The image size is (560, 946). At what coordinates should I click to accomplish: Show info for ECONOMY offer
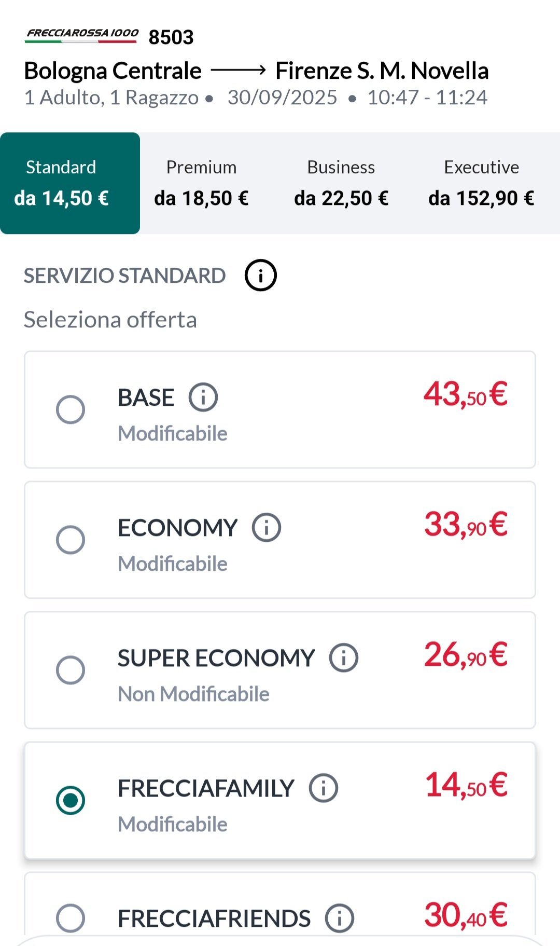267,528
